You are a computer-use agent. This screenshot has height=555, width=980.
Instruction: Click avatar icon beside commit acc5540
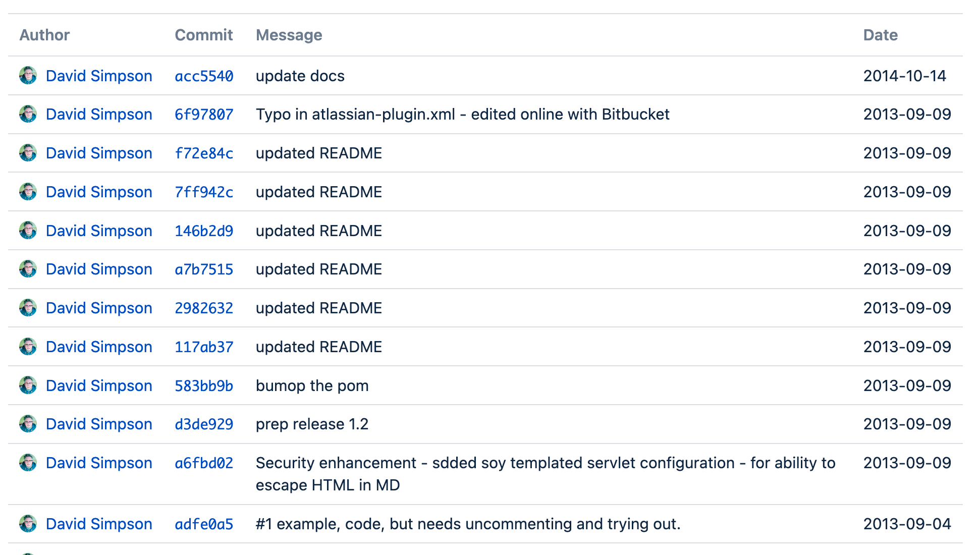pyautogui.click(x=28, y=76)
